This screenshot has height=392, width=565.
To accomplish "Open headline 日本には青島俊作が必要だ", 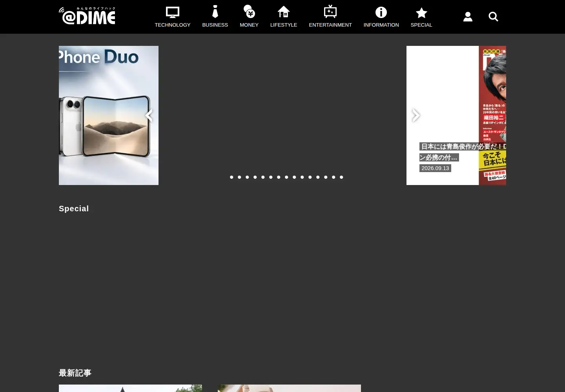I will 463,152.
